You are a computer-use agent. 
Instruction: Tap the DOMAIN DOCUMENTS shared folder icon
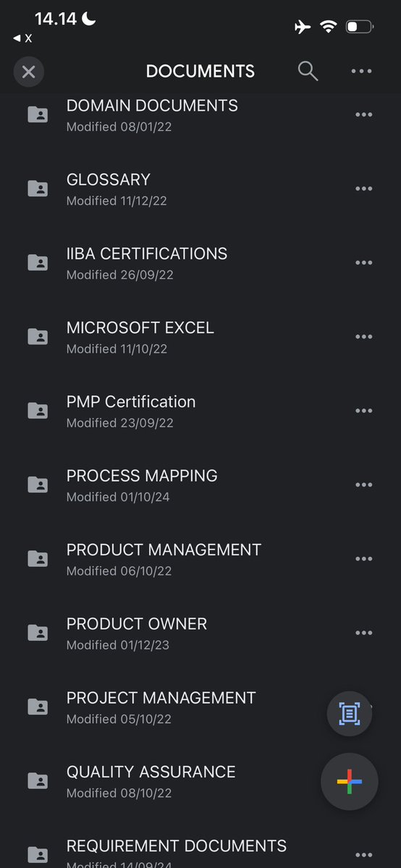(x=38, y=114)
